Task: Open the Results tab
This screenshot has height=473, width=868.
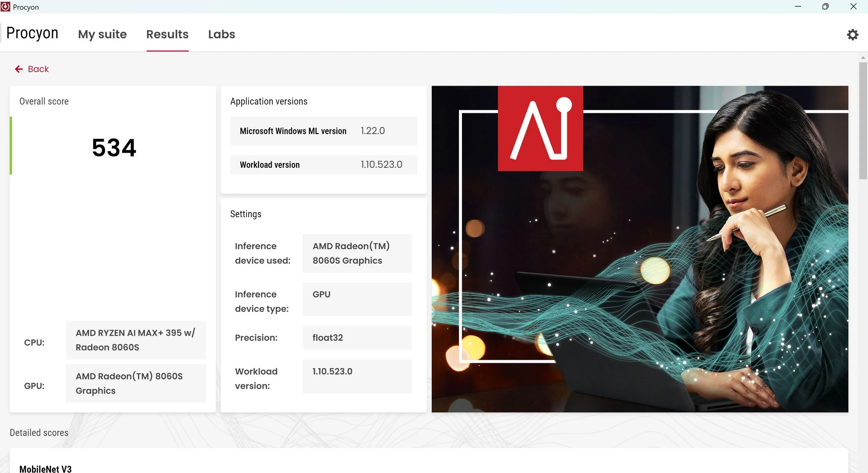Action: pyautogui.click(x=167, y=34)
